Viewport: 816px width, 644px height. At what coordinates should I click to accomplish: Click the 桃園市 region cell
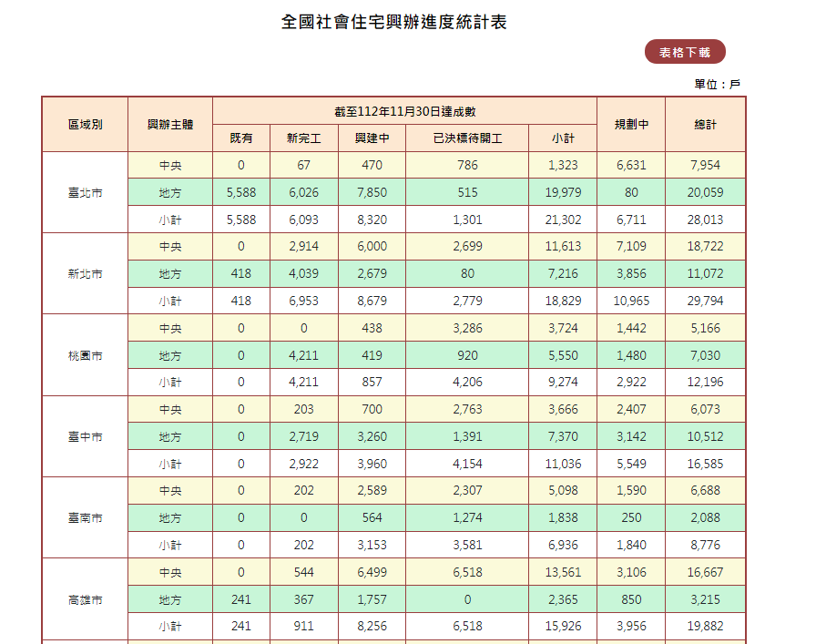coord(85,355)
